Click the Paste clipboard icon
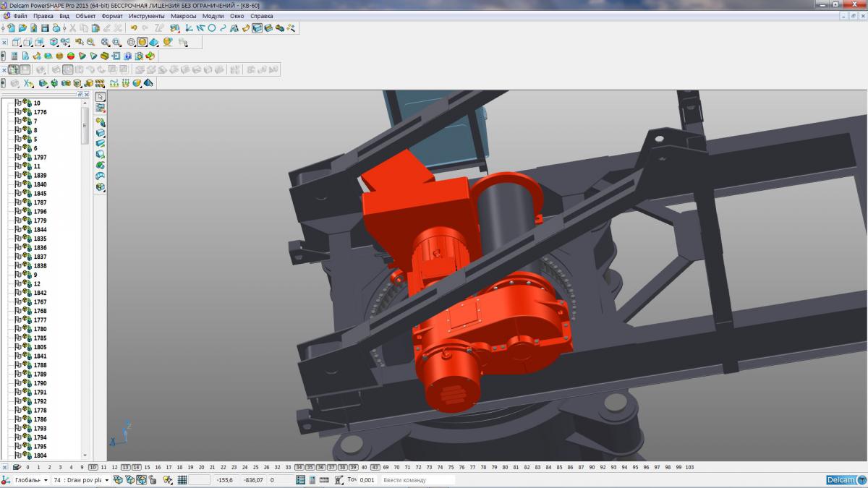868x488 pixels. (x=95, y=28)
